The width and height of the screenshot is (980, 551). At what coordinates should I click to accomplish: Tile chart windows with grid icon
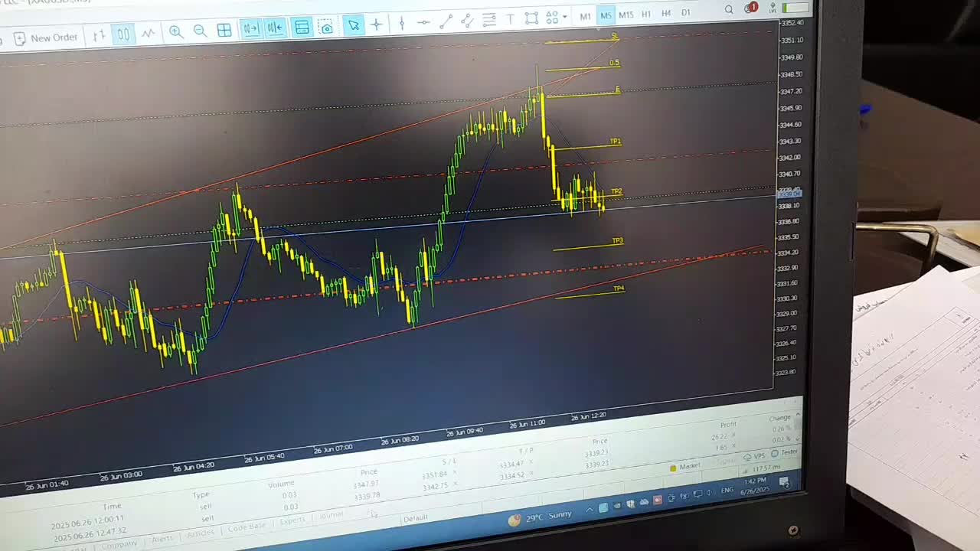tap(224, 30)
